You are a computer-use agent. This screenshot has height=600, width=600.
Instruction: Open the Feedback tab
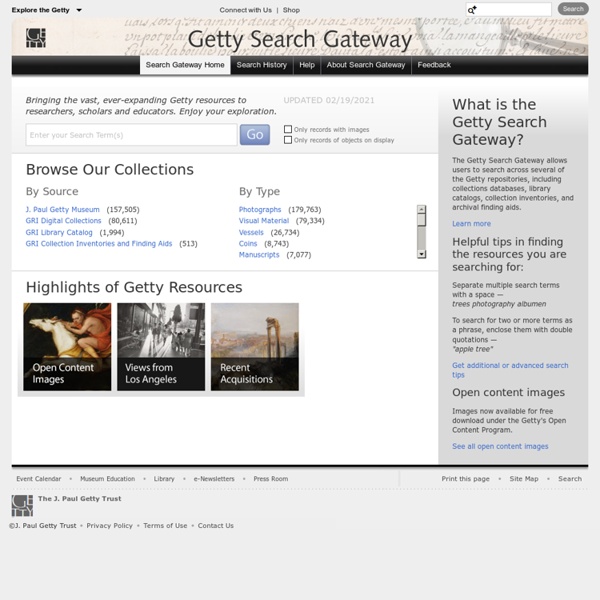tap(434, 65)
